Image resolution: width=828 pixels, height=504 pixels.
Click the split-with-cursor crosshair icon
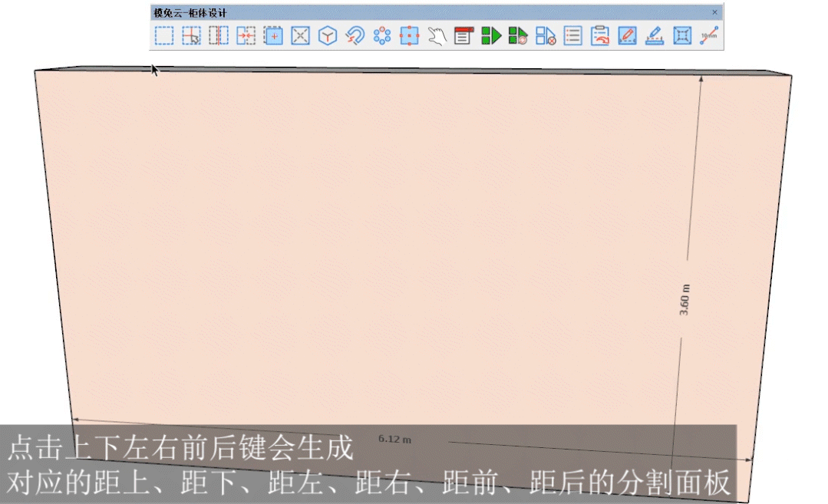coord(191,36)
